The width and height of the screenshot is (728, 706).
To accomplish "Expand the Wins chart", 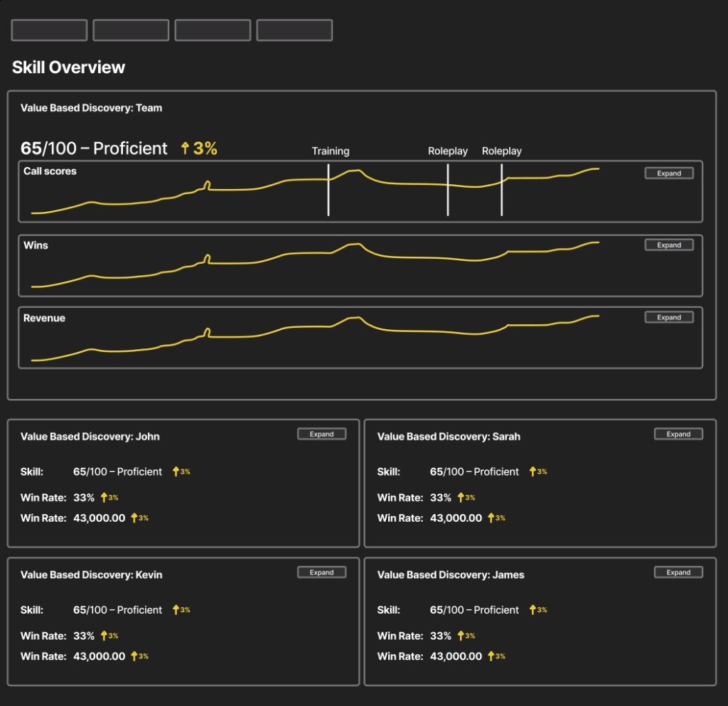I will click(669, 245).
